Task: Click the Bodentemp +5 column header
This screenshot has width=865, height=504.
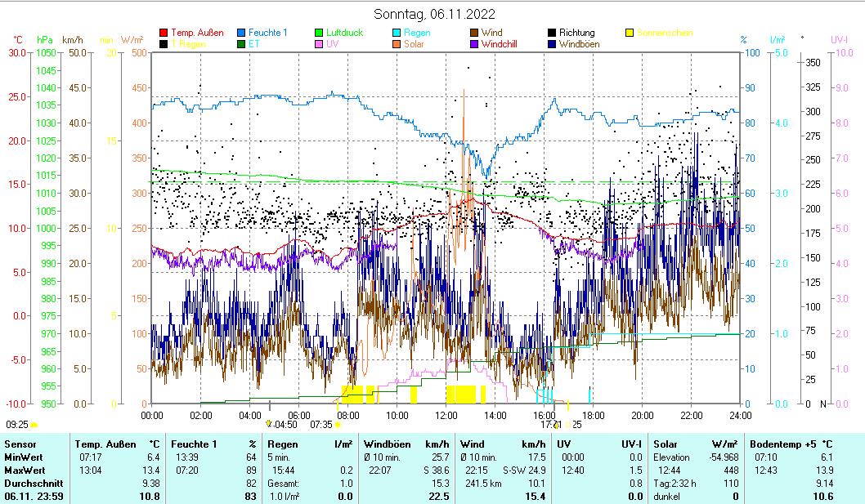Action: tap(784, 444)
